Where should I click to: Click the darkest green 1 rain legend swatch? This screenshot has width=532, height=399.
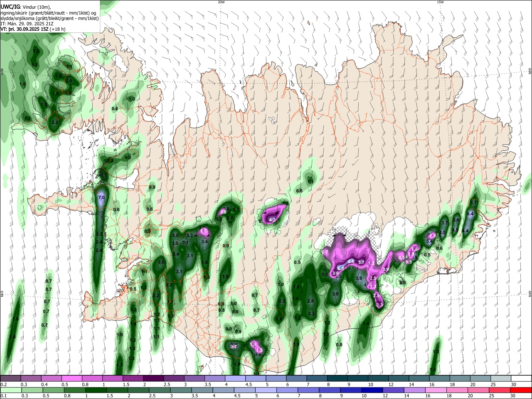96,391
